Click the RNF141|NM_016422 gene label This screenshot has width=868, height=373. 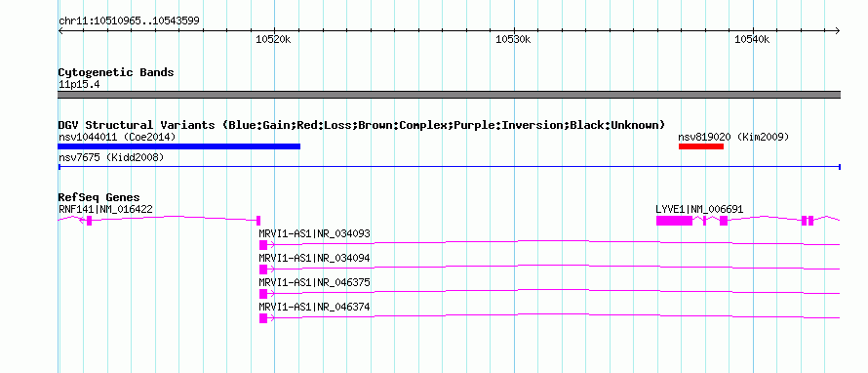[x=105, y=209]
